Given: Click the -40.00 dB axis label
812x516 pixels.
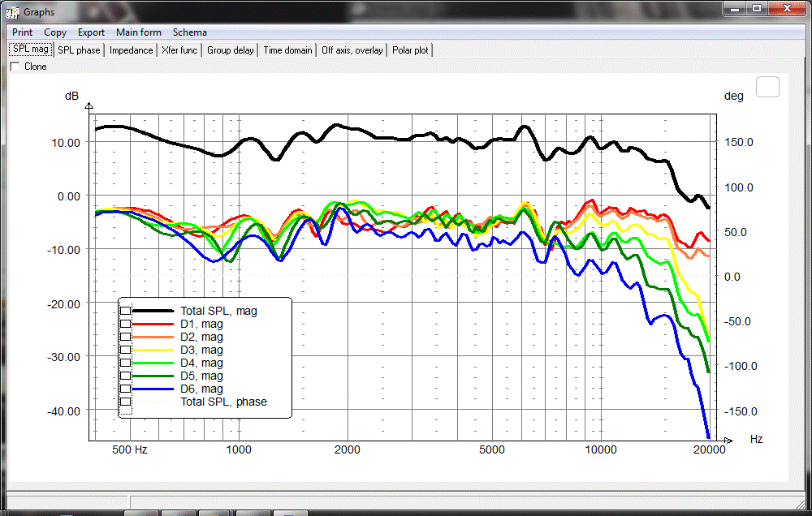Looking at the screenshot, I should 63,411.
